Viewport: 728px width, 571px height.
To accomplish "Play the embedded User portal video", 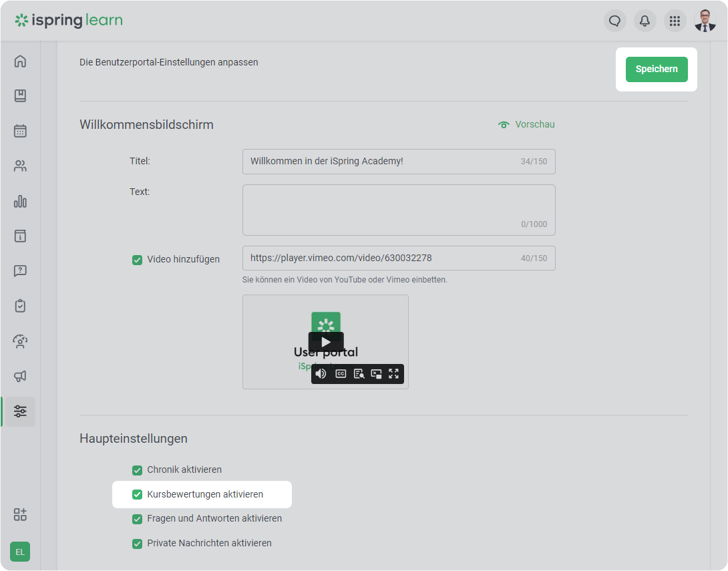I will (x=325, y=342).
